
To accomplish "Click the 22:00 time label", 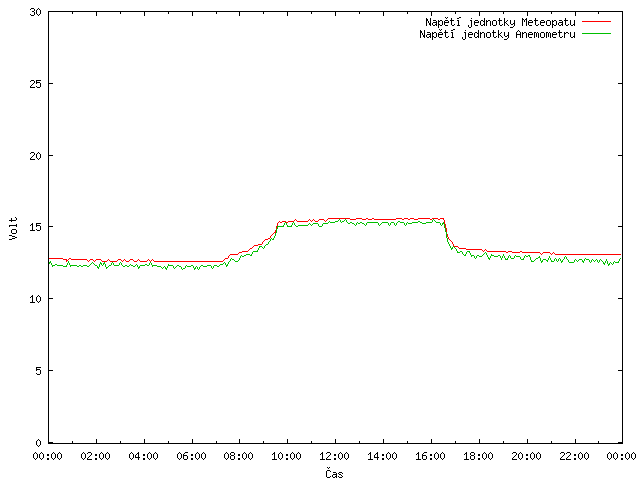I will click(x=574, y=456).
